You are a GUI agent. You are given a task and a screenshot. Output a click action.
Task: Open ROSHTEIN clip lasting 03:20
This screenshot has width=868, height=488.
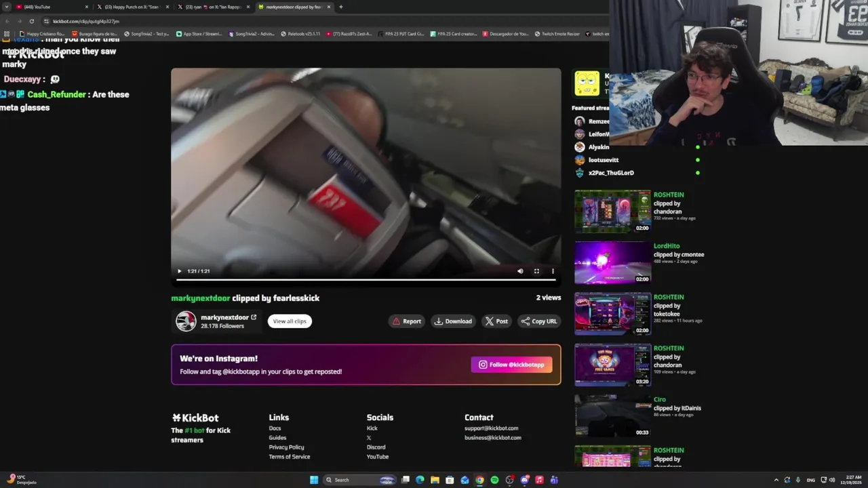coord(612,365)
